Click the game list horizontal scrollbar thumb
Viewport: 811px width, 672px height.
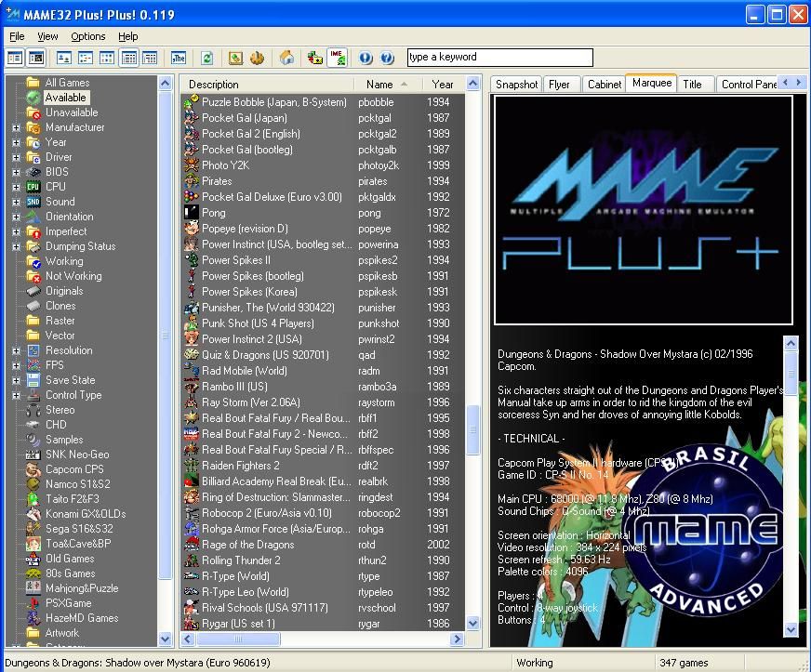tap(239, 639)
